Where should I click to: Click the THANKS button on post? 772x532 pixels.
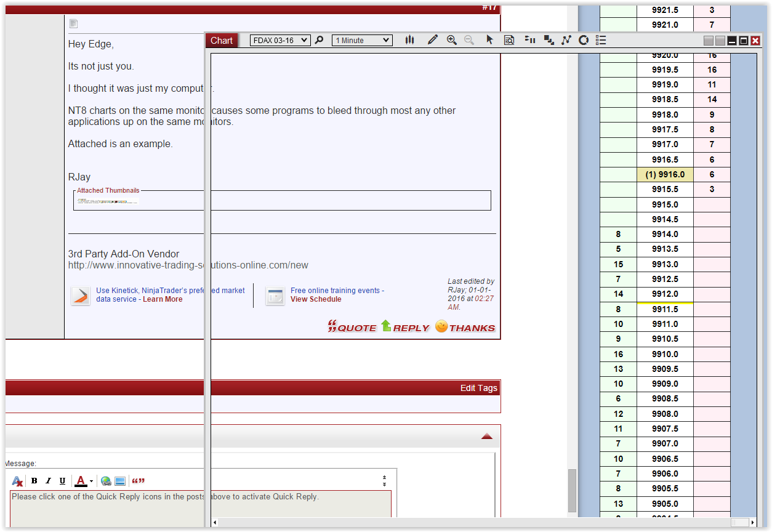tap(465, 327)
